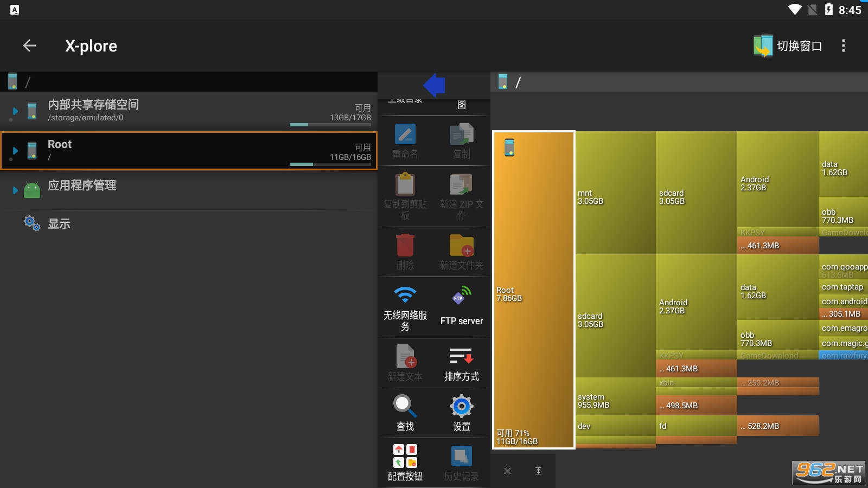Select the Root 7.86GB block in disk map
Image resolution: width=868 pixels, height=488 pixels.
point(534,290)
